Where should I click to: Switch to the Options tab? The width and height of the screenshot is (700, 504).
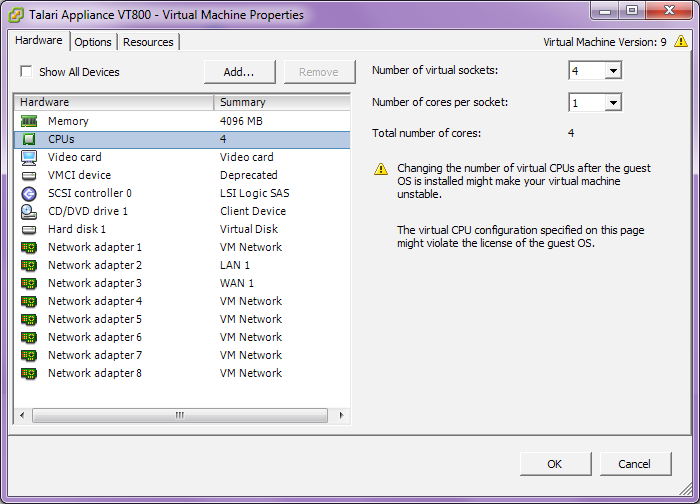(93, 42)
